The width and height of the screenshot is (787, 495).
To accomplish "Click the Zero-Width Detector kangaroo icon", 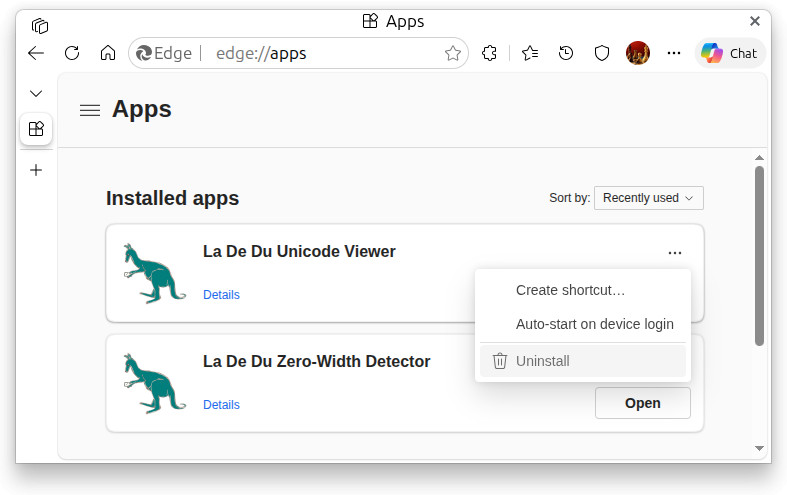I will tap(155, 384).
